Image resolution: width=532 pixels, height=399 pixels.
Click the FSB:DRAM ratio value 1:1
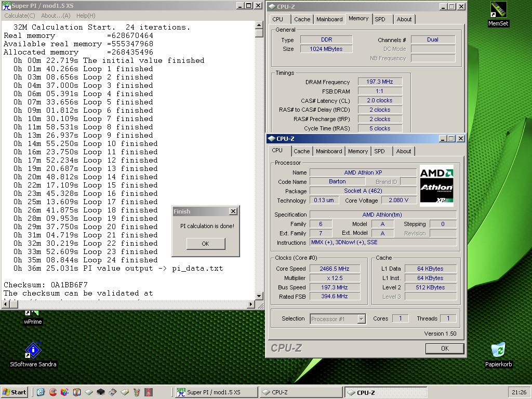pyautogui.click(x=380, y=91)
